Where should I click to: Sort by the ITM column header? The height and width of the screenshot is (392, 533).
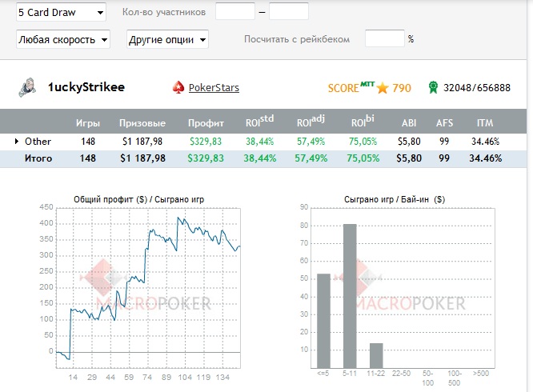[486, 123]
